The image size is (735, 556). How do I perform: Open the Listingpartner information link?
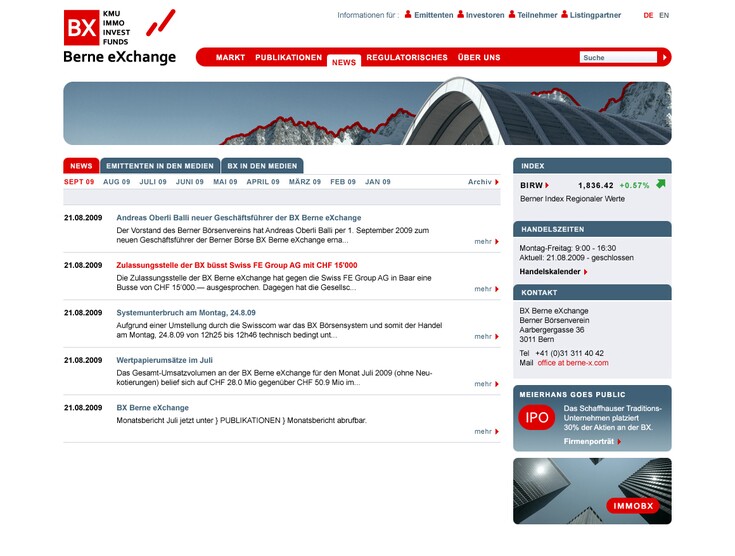click(595, 15)
